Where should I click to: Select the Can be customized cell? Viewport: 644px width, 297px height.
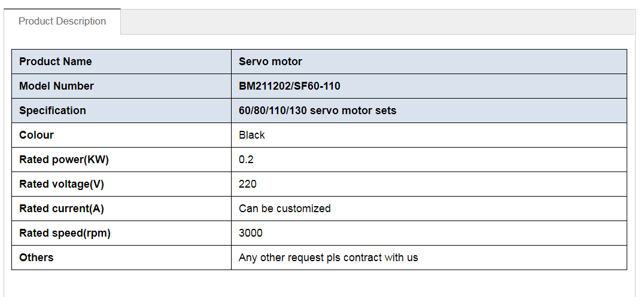pyautogui.click(x=285, y=209)
